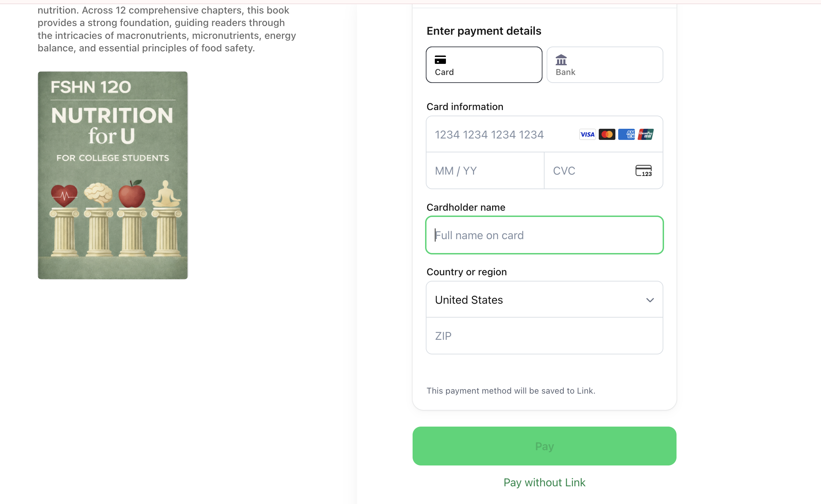Click the FSHN 120 book cover image
This screenshot has width=821, height=504.
click(x=112, y=175)
